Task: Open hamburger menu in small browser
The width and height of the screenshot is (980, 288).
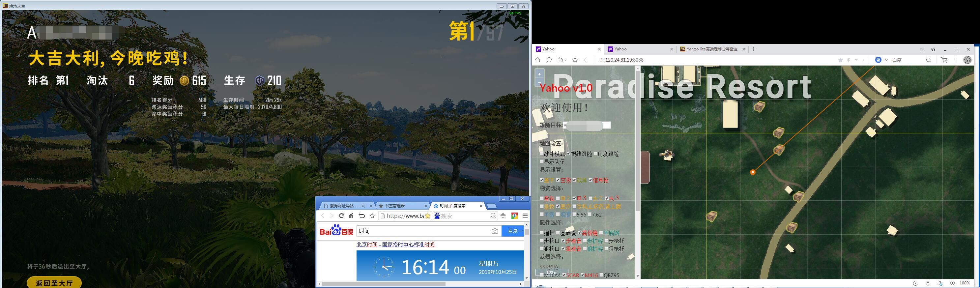Action: 525,216
